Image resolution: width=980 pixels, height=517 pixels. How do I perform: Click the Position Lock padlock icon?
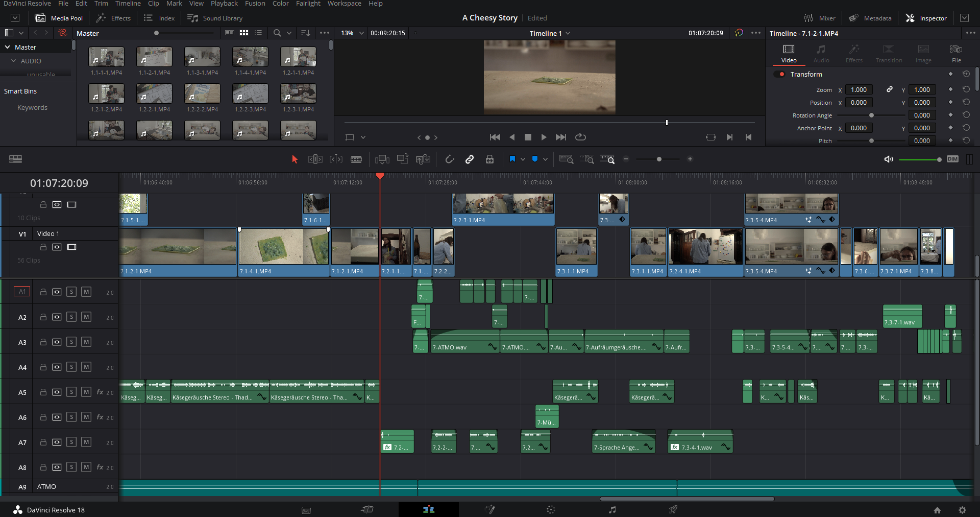coord(489,159)
